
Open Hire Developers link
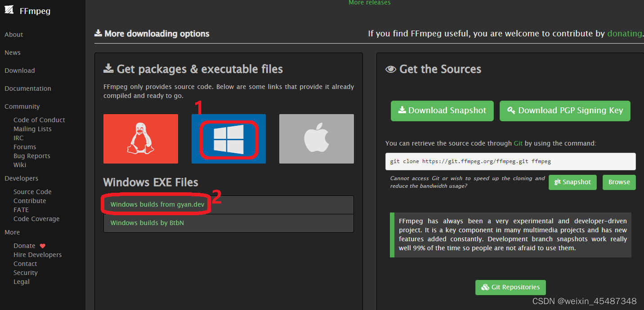click(38, 255)
